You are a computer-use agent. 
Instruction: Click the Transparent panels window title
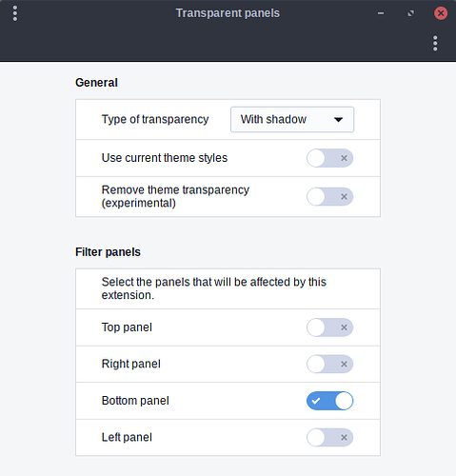tap(228, 13)
